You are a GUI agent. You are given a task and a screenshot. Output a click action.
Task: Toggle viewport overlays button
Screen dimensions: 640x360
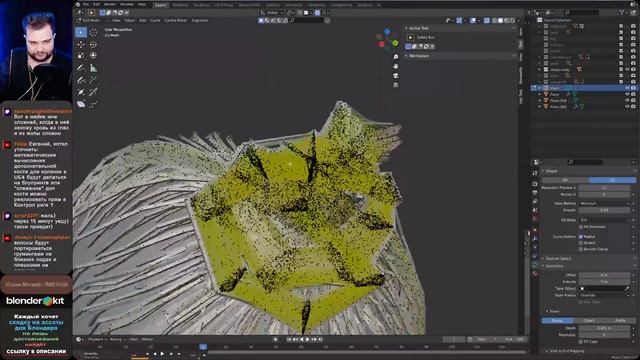point(473,20)
